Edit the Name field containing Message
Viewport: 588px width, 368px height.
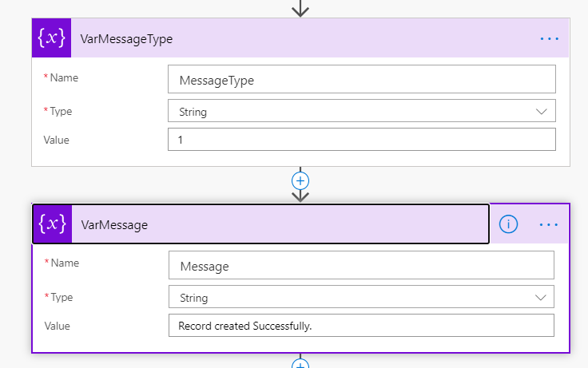coord(361,265)
